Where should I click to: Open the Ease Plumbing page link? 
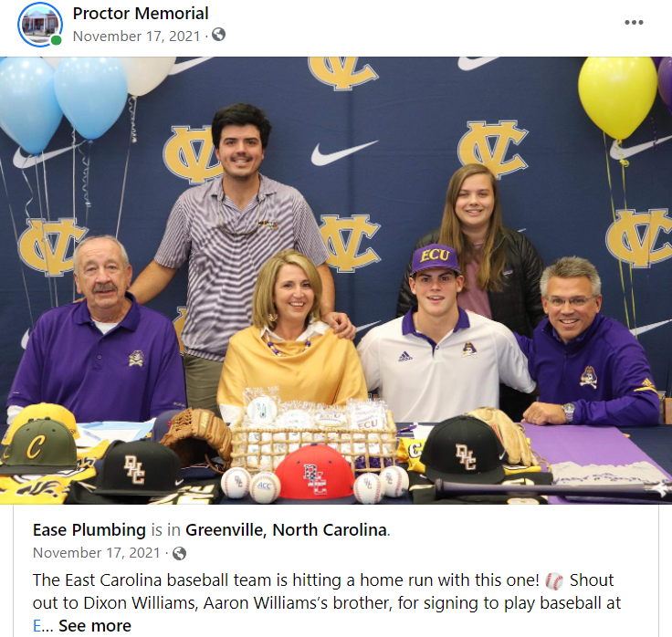point(89,530)
